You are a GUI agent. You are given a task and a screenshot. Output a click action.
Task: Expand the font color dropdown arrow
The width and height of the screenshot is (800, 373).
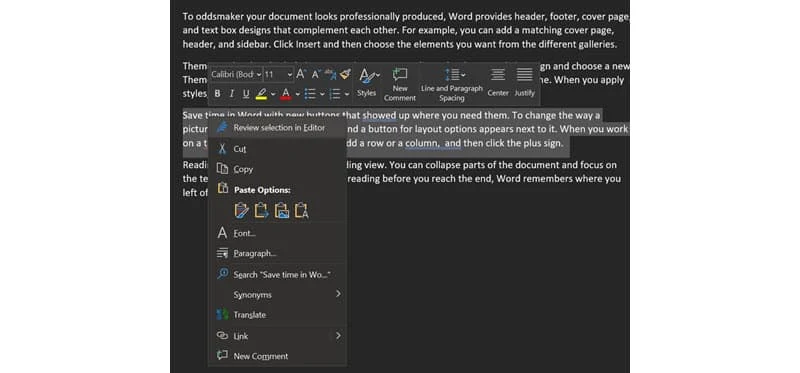(x=297, y=94)
